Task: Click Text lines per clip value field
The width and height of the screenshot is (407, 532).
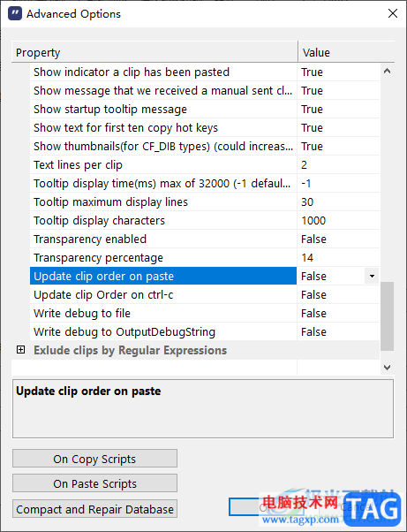Action: [338, 164]
